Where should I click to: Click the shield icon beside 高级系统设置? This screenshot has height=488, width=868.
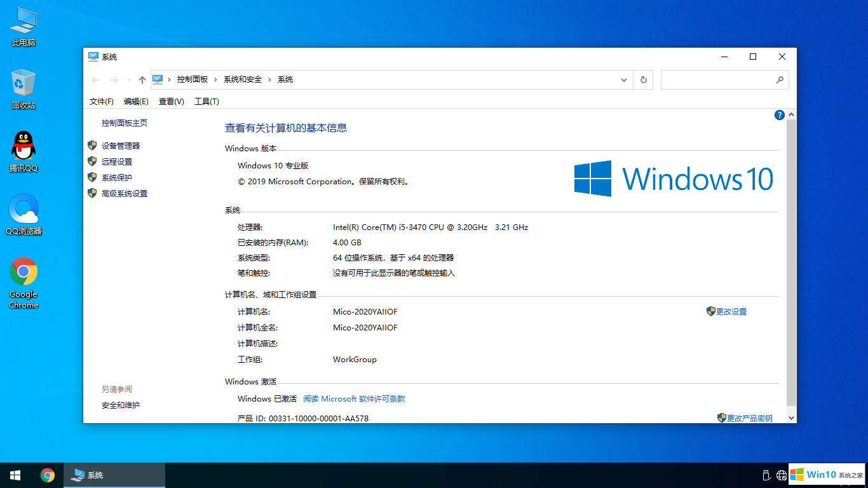click(92, 193)
